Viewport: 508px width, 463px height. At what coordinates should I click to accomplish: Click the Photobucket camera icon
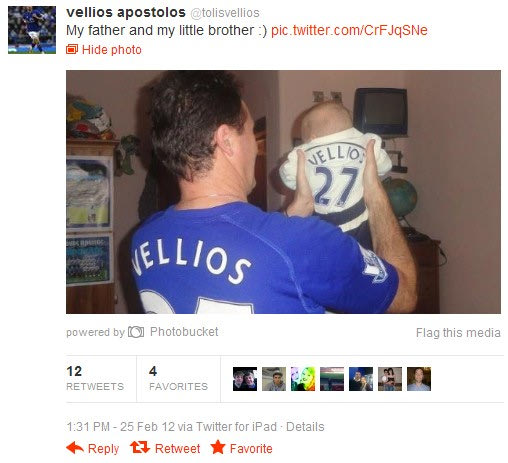136,332
